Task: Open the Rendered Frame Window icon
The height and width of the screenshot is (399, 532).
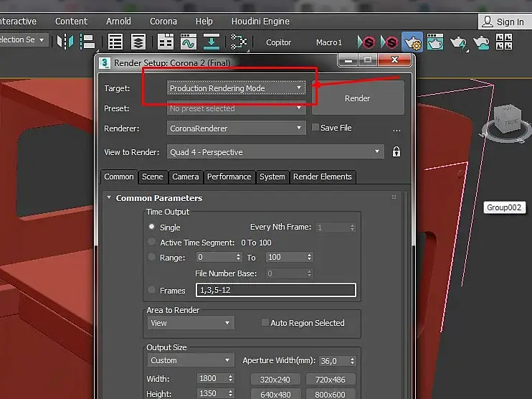Action: click(x=435, y=42)
